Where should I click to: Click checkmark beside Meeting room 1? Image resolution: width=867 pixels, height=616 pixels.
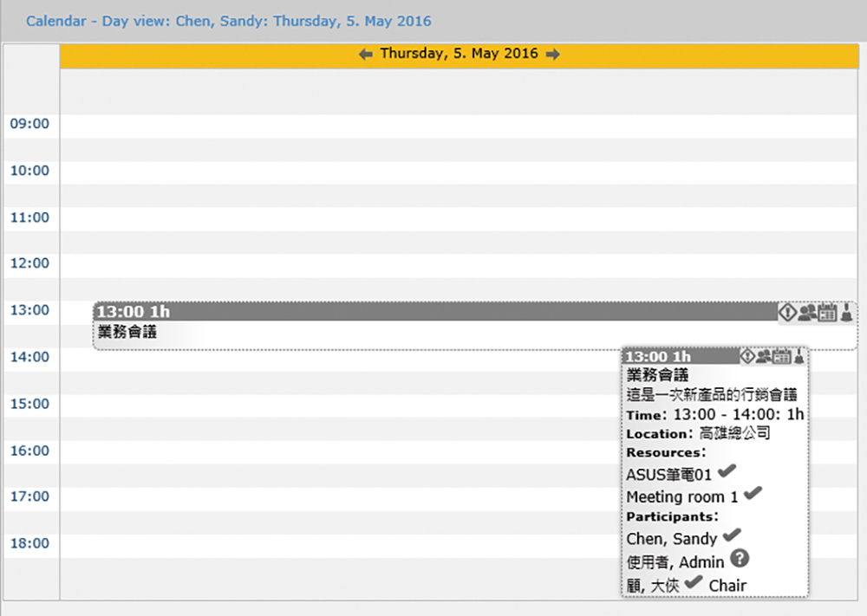pyautogui.click(x=753, y=493)
